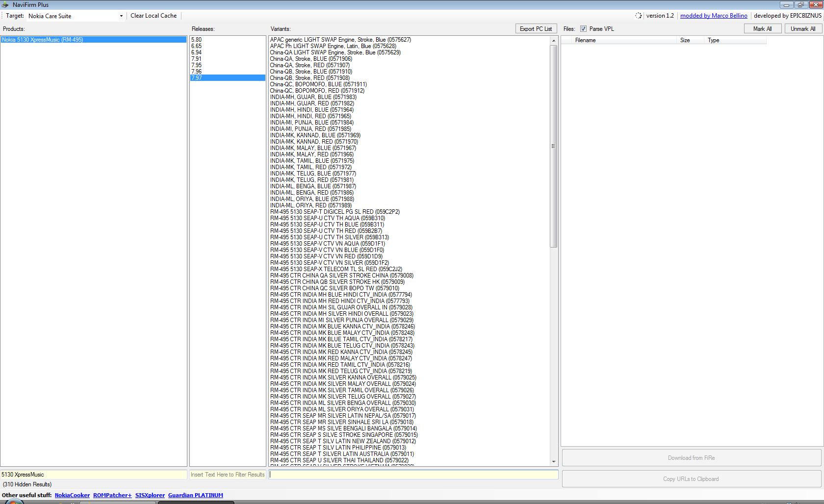Select release 6.65
Image resolution: width=824 pixels, height=504 pixels.
228,46
